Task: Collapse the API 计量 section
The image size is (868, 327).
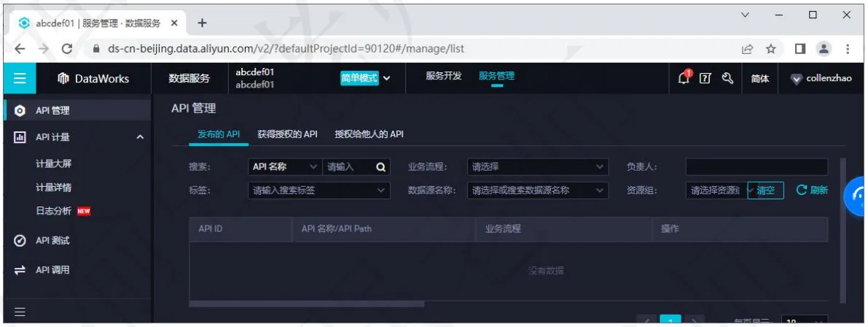Action: (x=140, y=137)
